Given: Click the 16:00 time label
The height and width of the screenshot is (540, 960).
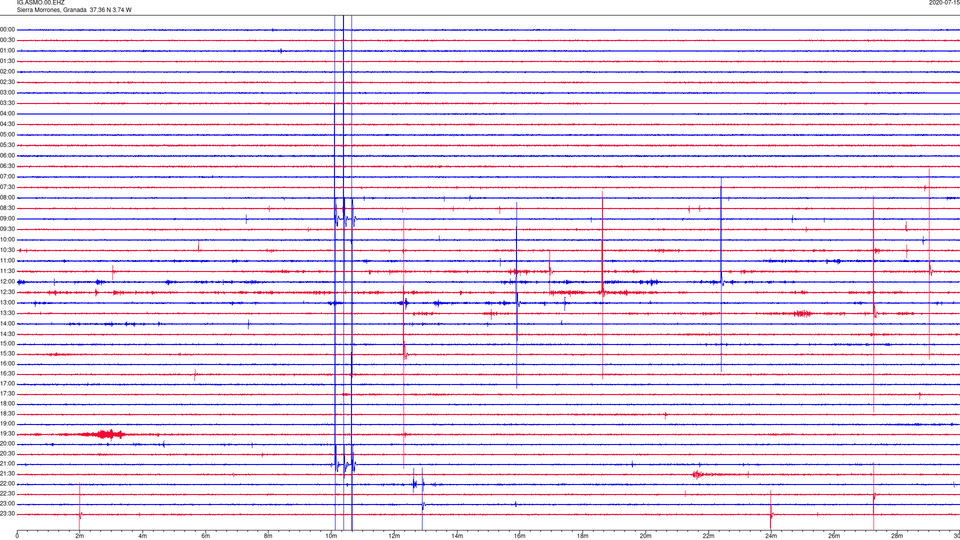Looking at the screenshot, I should (8, 364).
